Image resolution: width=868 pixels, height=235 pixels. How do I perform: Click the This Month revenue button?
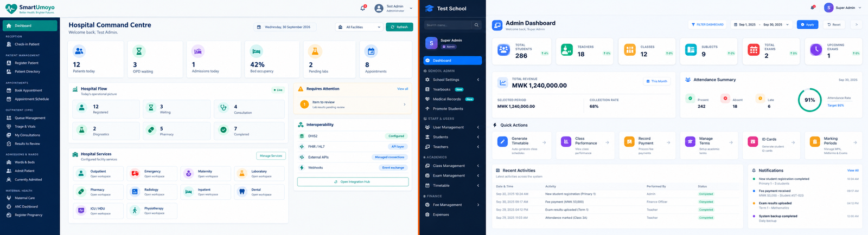[657, 81]
